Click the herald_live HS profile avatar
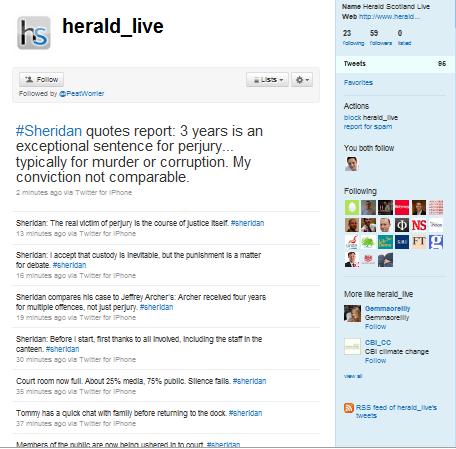The image size is (456, 449). pyautogui.click(x=34, y=33)
